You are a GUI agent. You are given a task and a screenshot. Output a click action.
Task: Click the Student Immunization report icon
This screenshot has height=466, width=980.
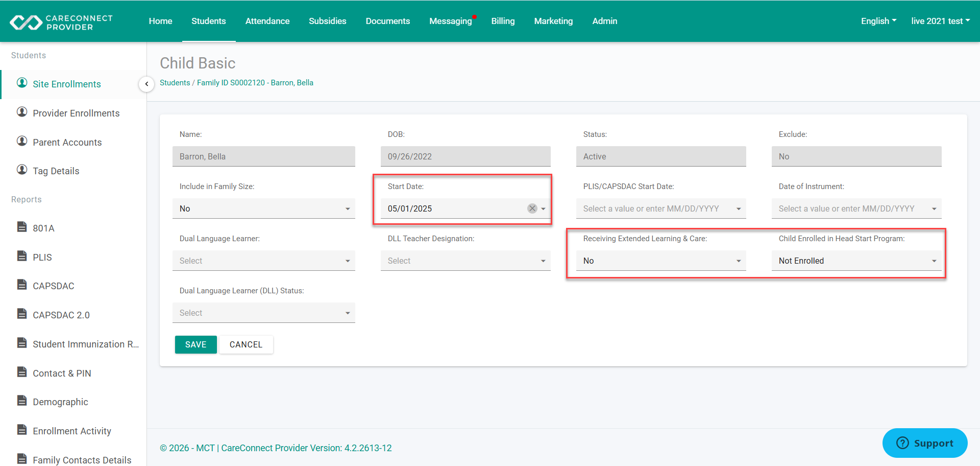[x=22, y=343]
